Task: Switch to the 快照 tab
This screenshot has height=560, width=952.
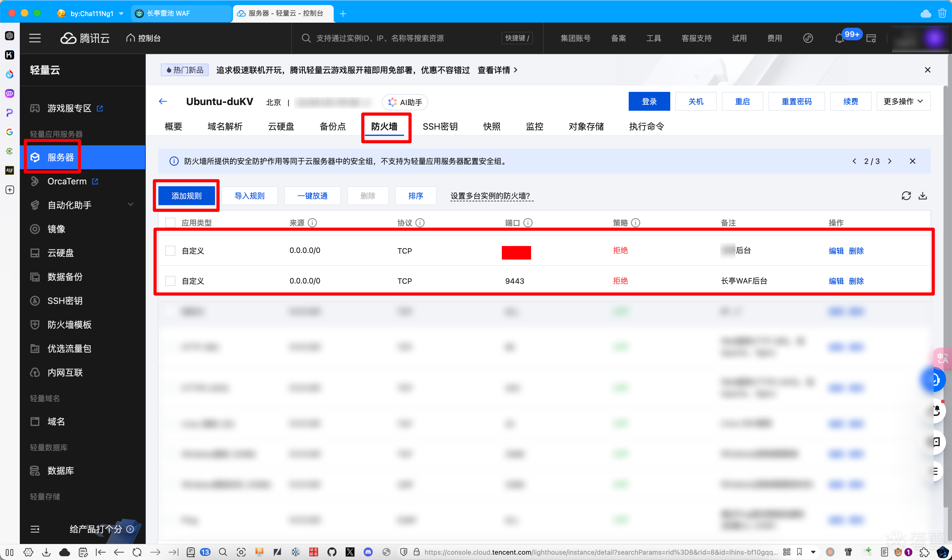Action: [x=491, y=126]
